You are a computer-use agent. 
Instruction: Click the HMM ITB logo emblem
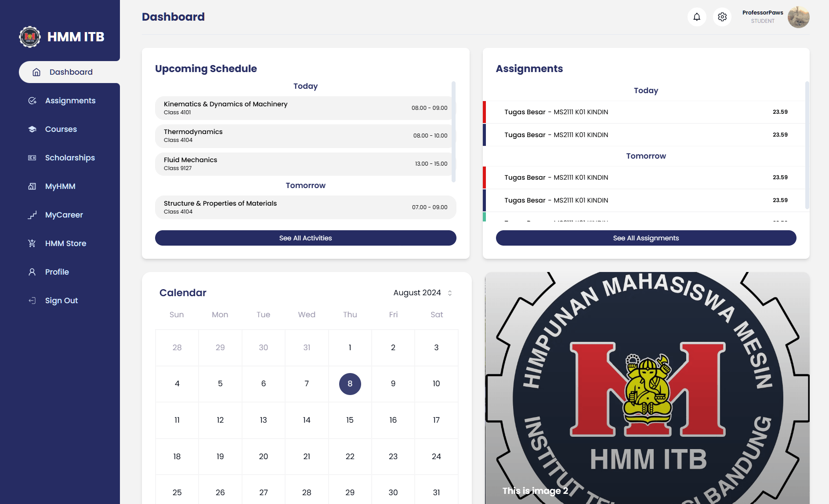(30, 37)
